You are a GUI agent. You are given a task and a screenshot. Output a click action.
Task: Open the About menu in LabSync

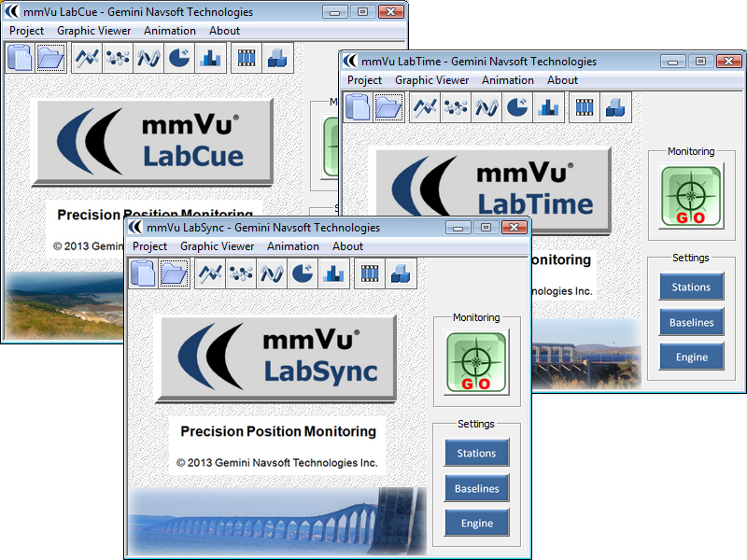point(347,246)
